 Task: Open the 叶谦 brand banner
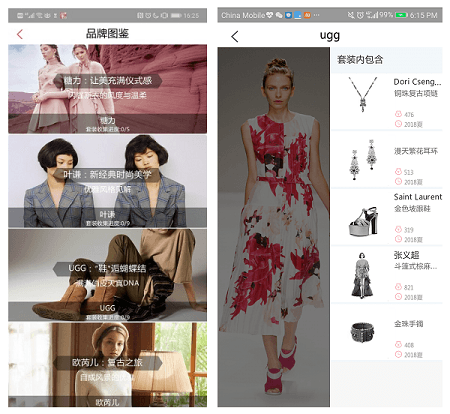point(107,181)
